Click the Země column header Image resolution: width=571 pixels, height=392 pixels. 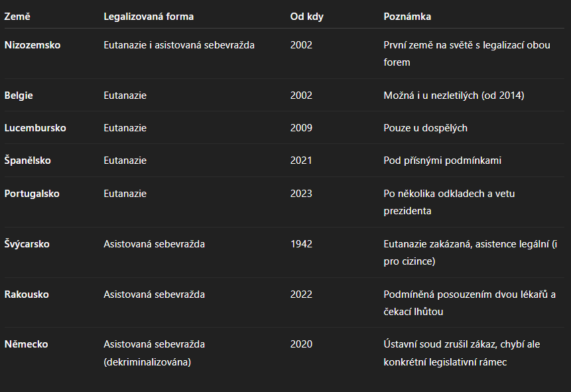[x=17, y=17]
